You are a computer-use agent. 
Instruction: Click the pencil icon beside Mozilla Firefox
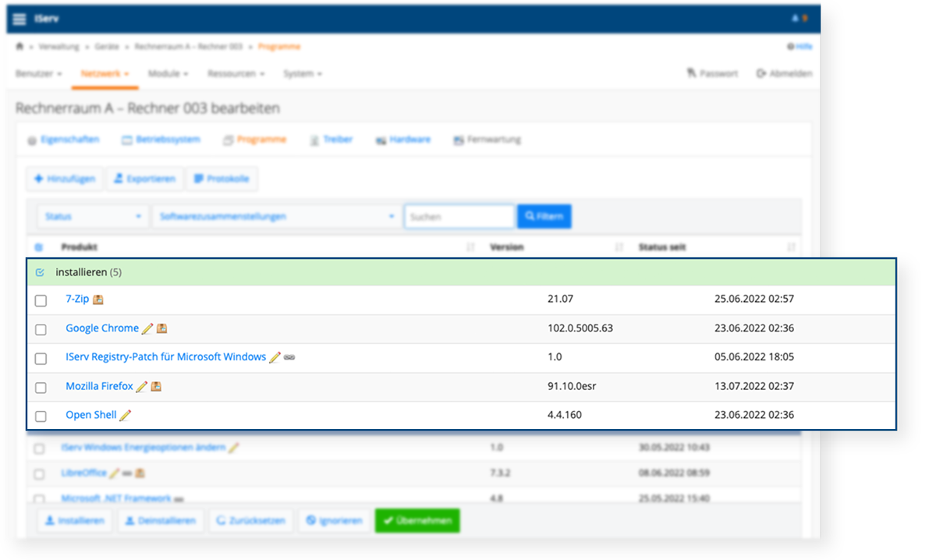coord(142,386)
